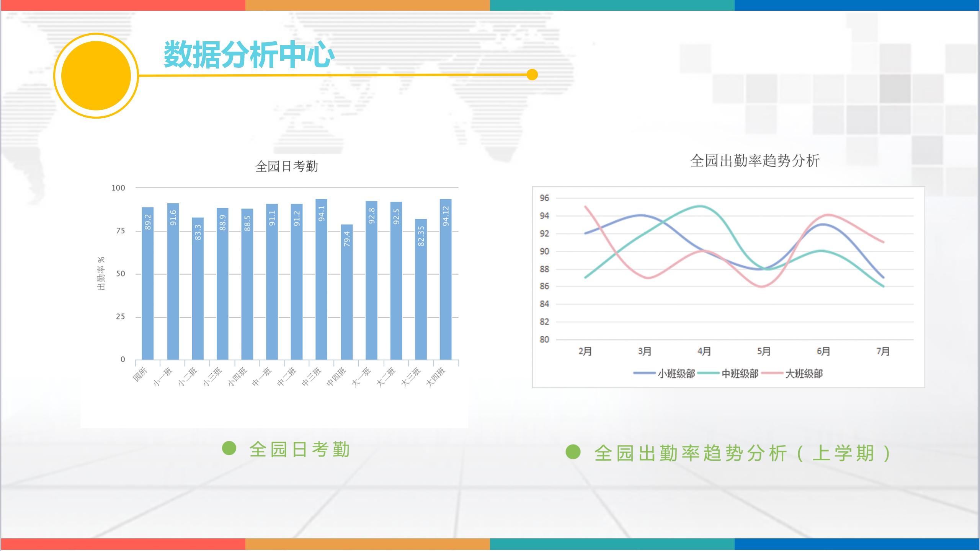Click the 大三班 bar showing 82.35
The height and width of the screenshot is (551, 980).
[421, 289]
